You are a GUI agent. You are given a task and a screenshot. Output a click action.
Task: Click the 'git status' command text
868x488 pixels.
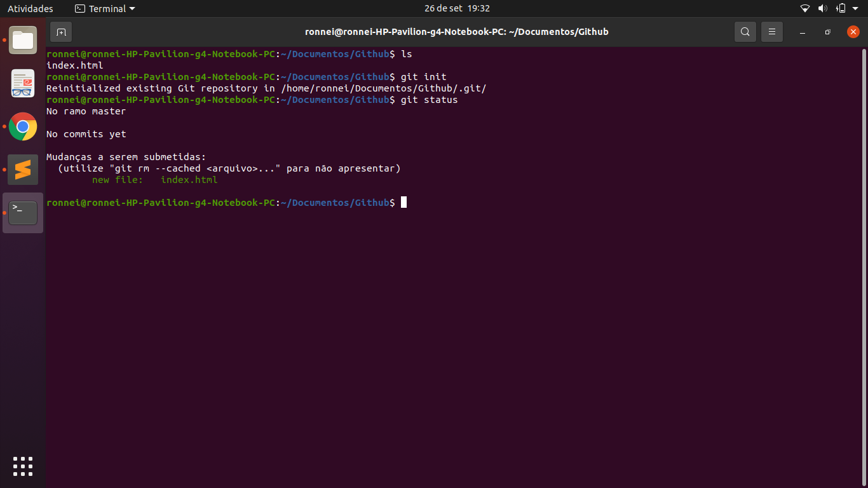(430, 100)
